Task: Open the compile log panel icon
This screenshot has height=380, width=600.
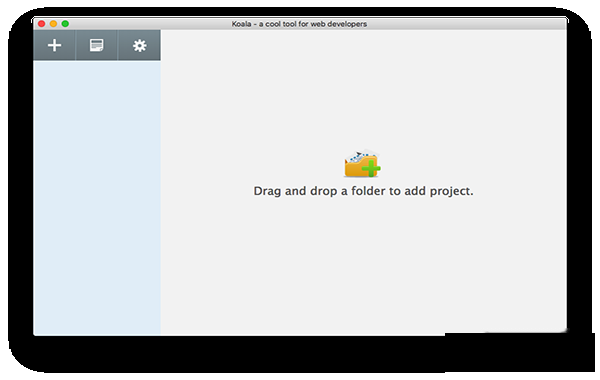Action: tap(96, 45)
